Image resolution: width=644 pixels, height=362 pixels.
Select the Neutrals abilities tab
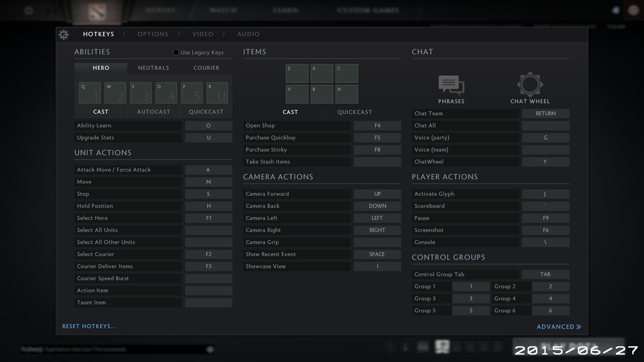point(154,68)
